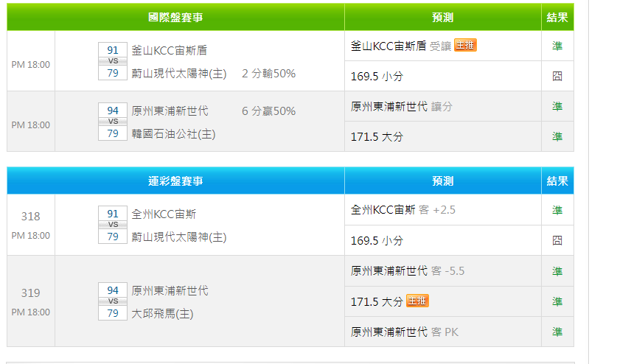Viewport: 617px width, 364px height.
Task: Open the 韓國石油公社(主) team link
Action: [x=173, y=133]
